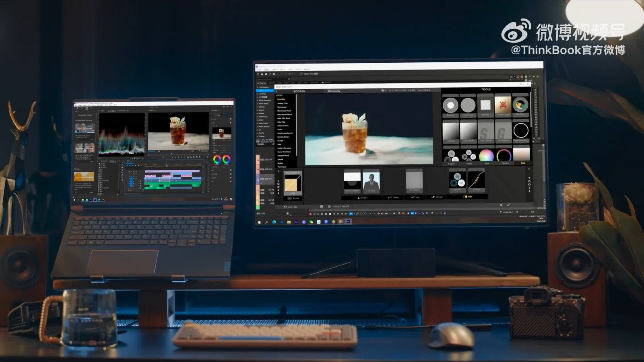Switch Tools panel to the Matte tab
This screenshot has width=644, height=362.
click(x=469, y=163)
